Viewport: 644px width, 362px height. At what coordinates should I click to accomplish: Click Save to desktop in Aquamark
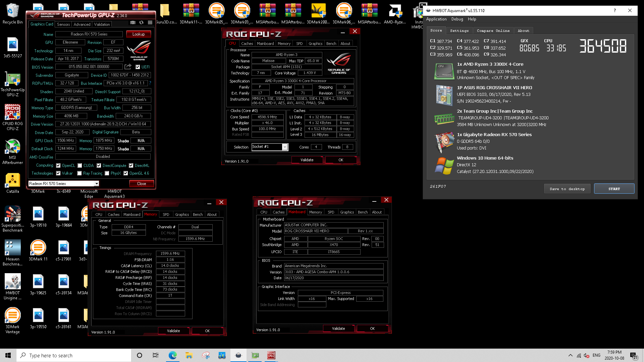point(567,189)
